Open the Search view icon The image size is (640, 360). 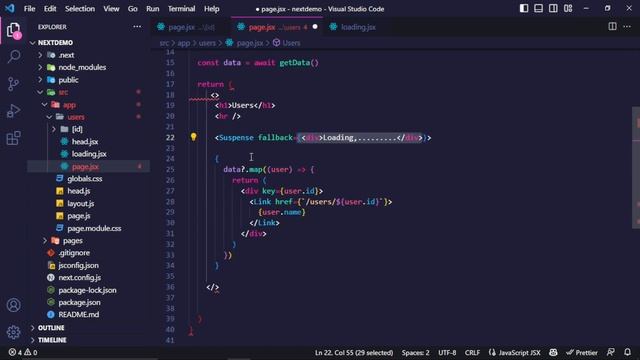[13, 56]
